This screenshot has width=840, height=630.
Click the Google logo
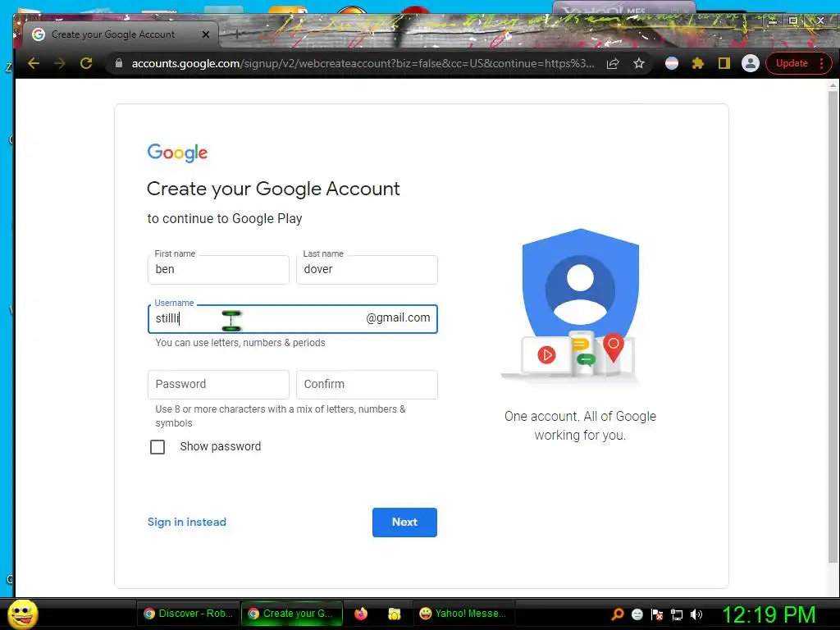tap(177, 153)
